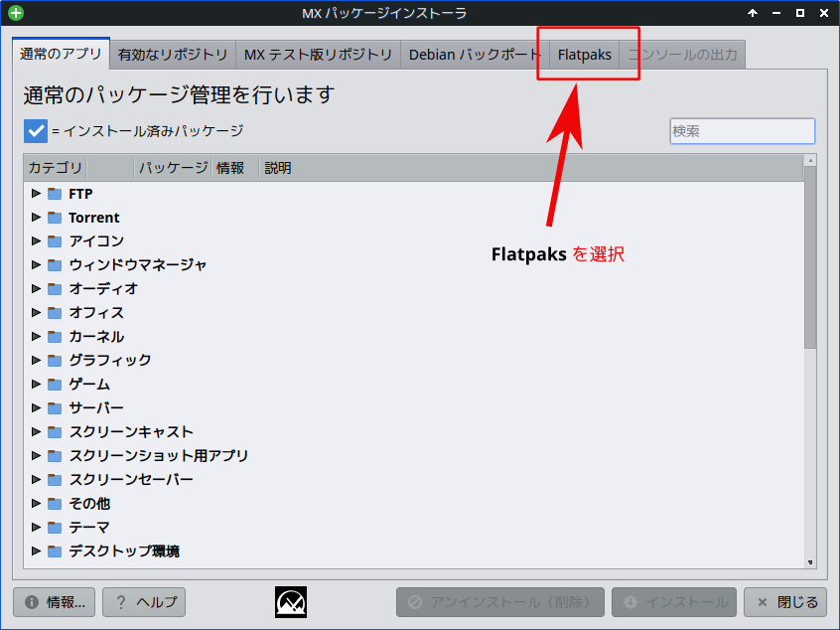
Task: Click the スクリーンキャスト folder icon
Action: 55,432
